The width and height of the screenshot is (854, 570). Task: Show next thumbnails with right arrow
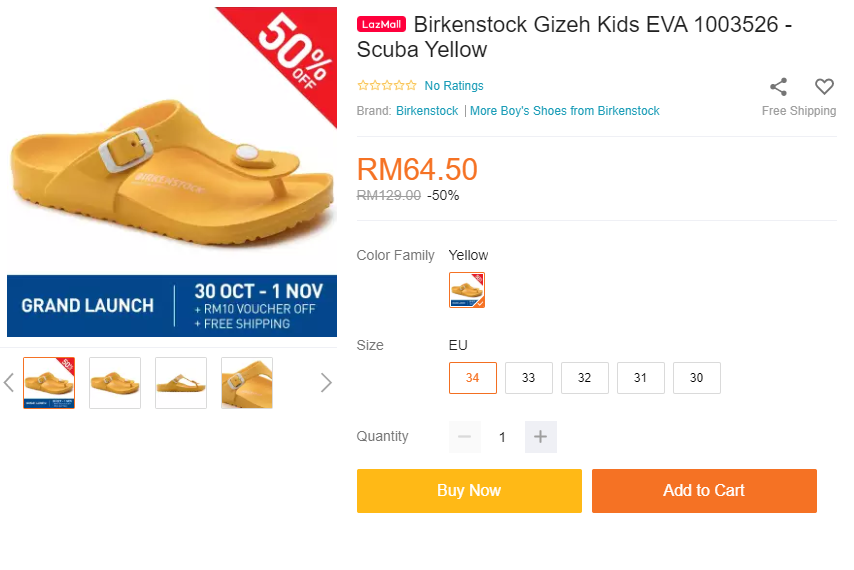(x=325, y=382)
